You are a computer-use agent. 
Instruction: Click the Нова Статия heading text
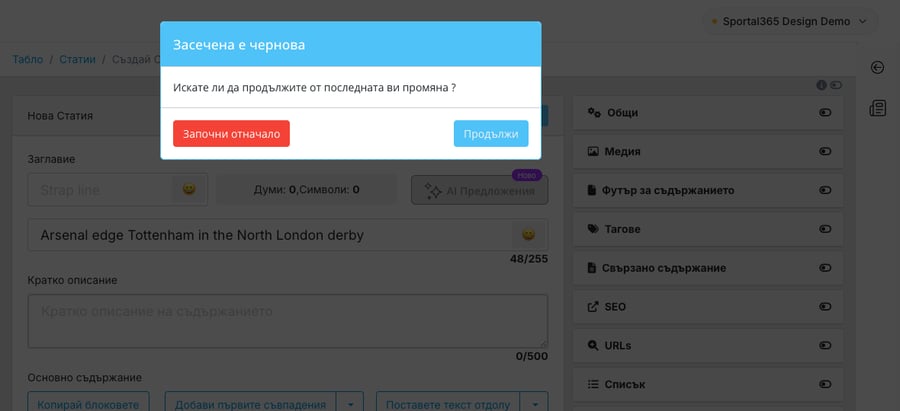[60, 116]
